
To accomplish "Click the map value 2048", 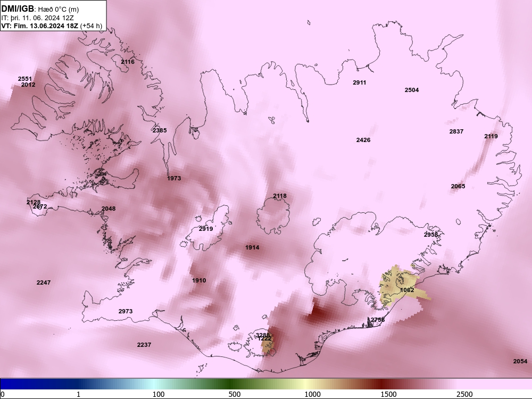I will pos(109,209).
